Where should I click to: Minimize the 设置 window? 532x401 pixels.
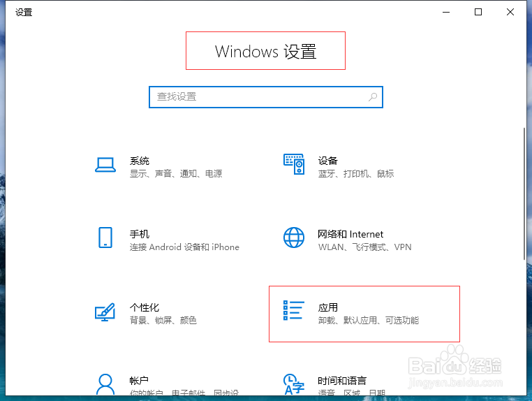[446, 12]
